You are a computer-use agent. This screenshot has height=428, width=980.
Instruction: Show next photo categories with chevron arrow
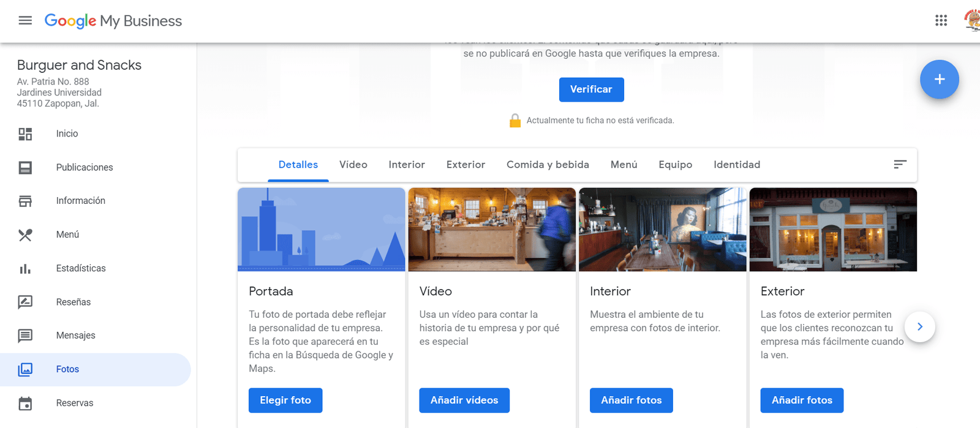919,326
